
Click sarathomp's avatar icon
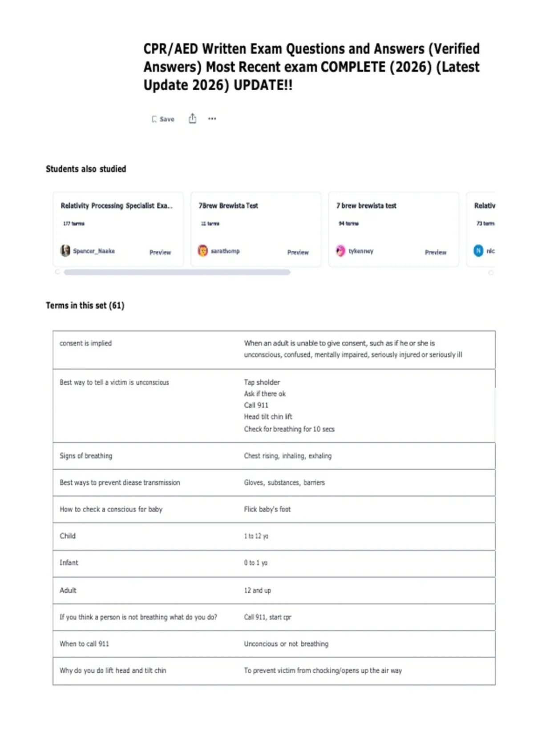click(203, 251)
